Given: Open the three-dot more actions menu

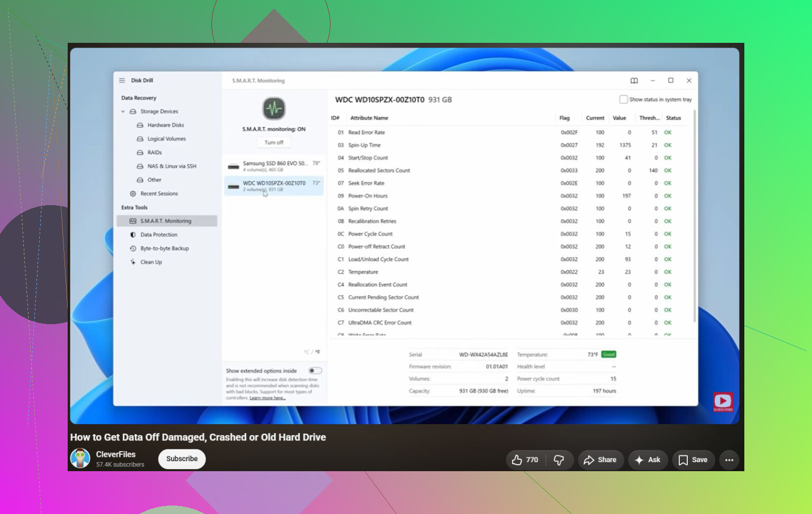Looking at the screenshot, I should click(729, 460).
